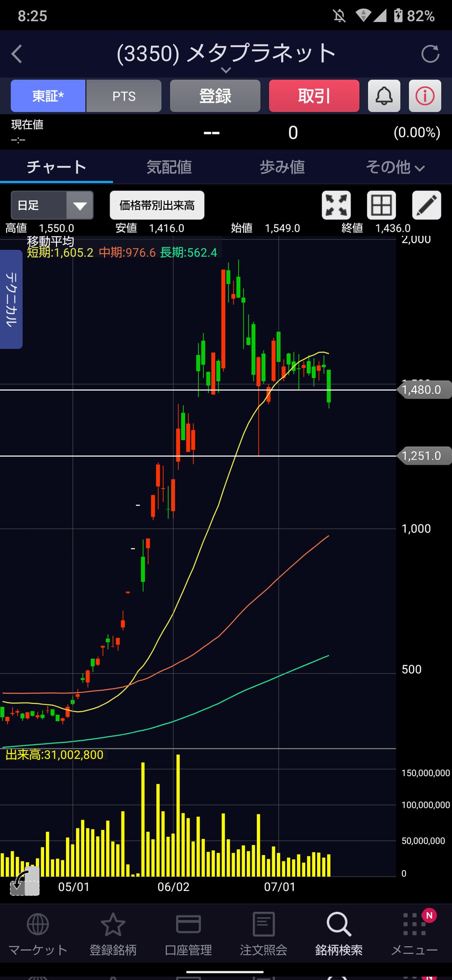Screen dimensions: 452x980
Task: Switch to the 気配値 tab
Action: tap(169, 167)
